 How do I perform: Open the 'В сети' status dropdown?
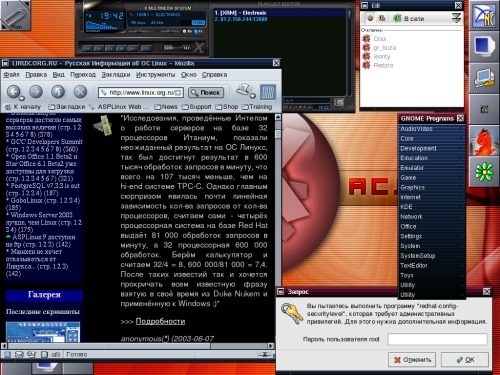(456, 18)
